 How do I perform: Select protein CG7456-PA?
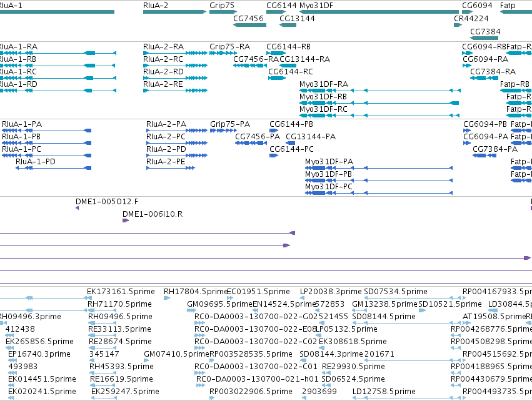pos(258,137)
